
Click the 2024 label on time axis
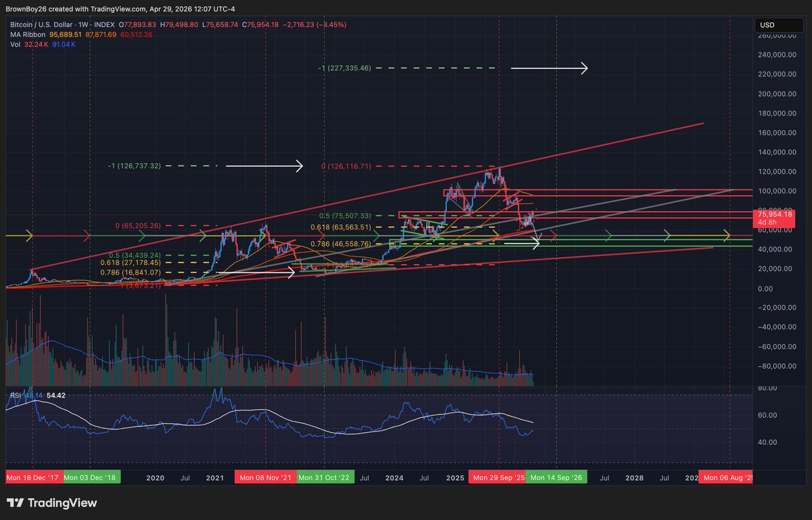(x=394, y=477)
